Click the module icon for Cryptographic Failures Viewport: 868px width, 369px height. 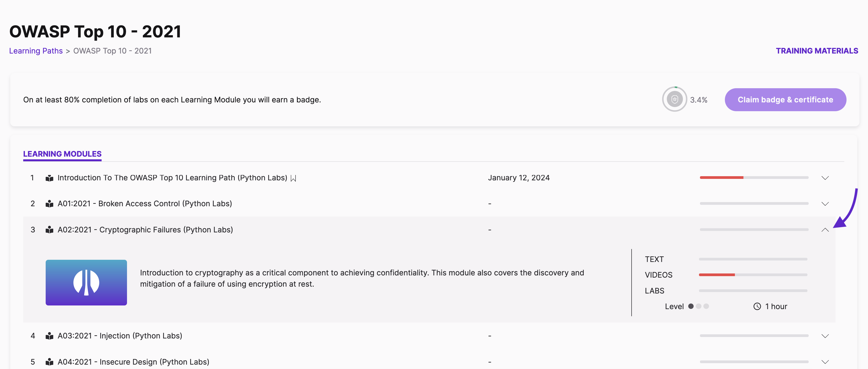(49, 230)
